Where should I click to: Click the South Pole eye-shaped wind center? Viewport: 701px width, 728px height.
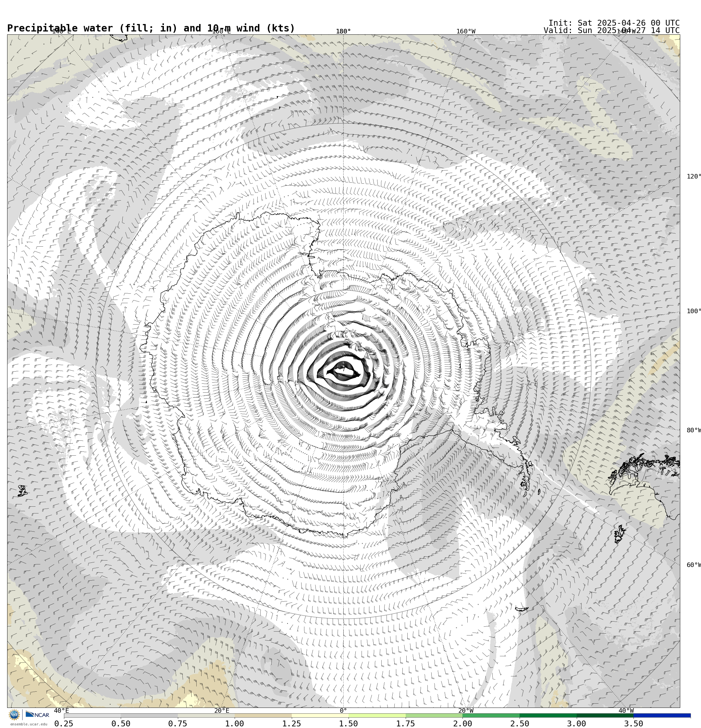[x=343, y=370]
